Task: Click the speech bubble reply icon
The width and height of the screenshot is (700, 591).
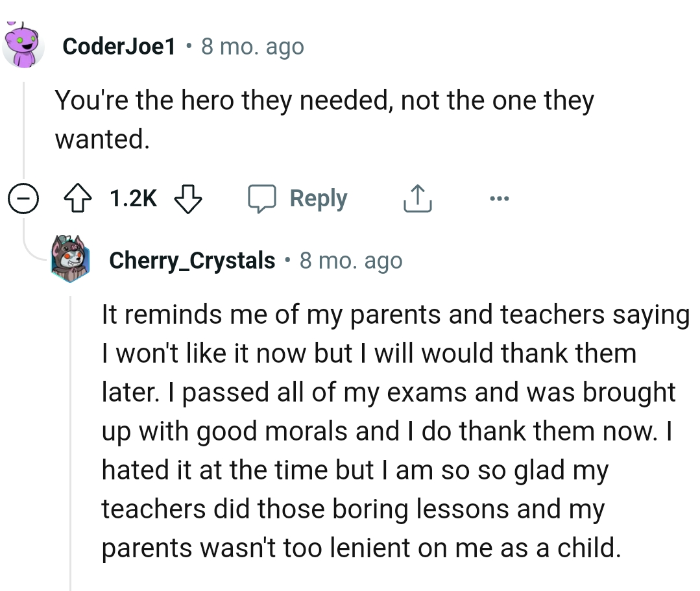Action: coord(263,199)
